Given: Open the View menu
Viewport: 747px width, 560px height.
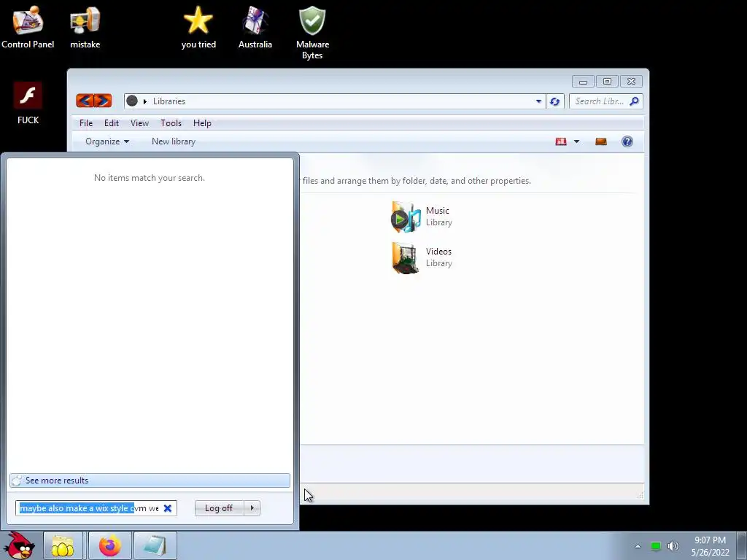Looking at the screenshot, I should (139, 122).
